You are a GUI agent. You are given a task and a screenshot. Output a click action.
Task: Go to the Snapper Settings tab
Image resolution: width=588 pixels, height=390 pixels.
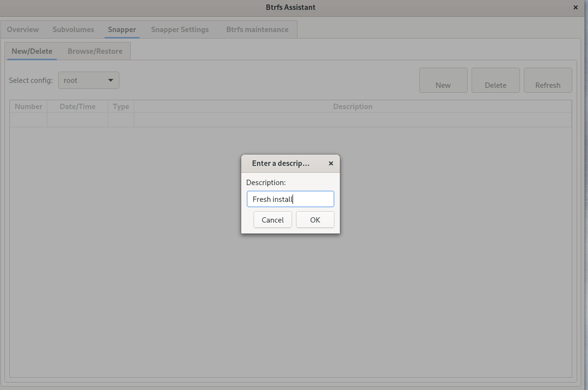(180, 29)
